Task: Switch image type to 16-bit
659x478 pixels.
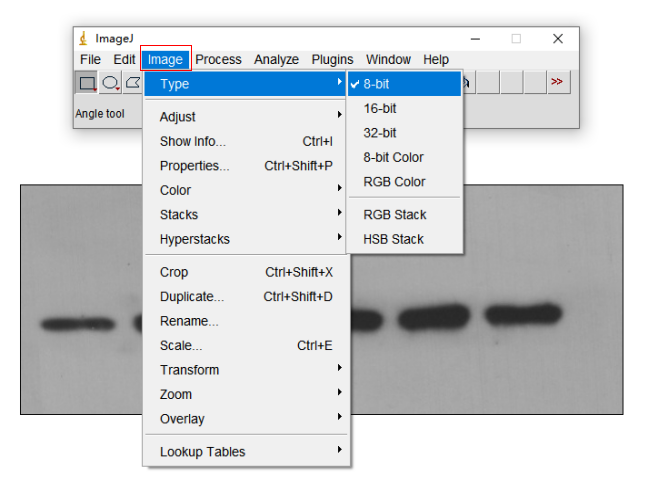Action: [380, 108]
